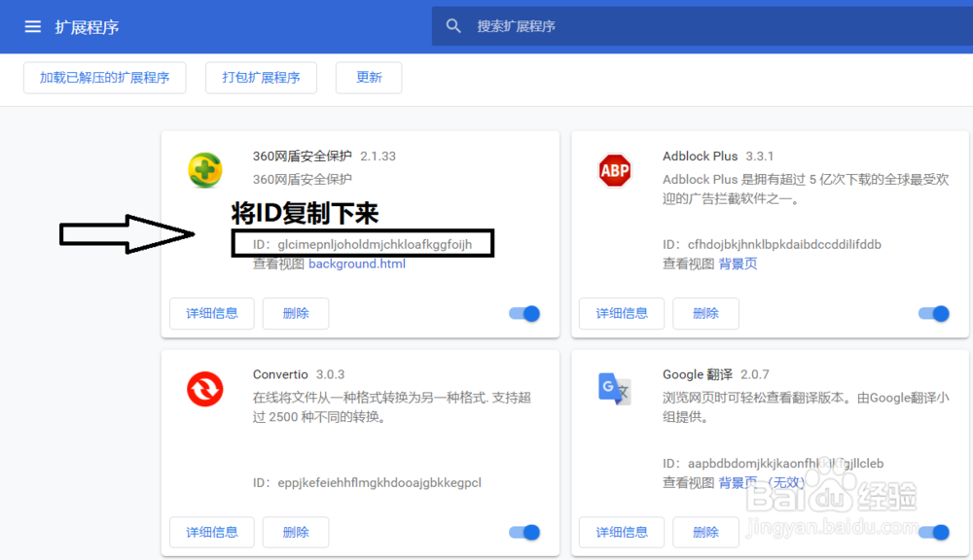
Task: Remove the Google 翻译 extension
Action: [705, 532]
